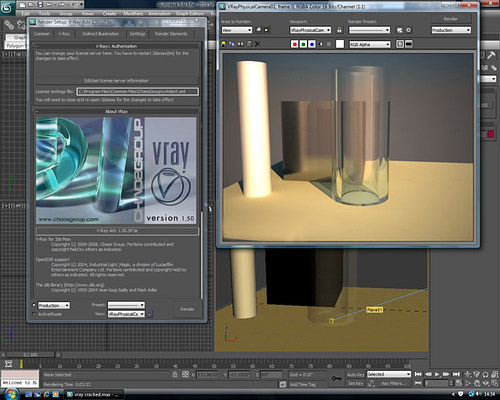Screen dimensions: 500x400
Task: Toggle the green channel display
Action: 303,44
